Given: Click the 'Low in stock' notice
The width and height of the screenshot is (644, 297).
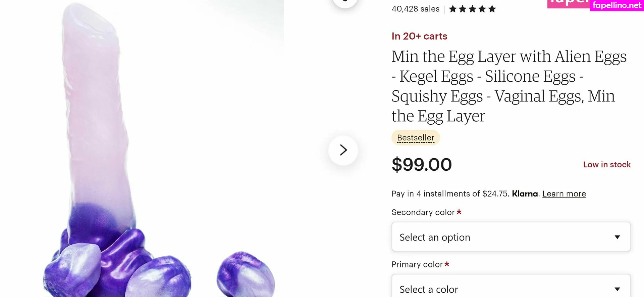Looking at the screenshot, I should click(607, 165).
